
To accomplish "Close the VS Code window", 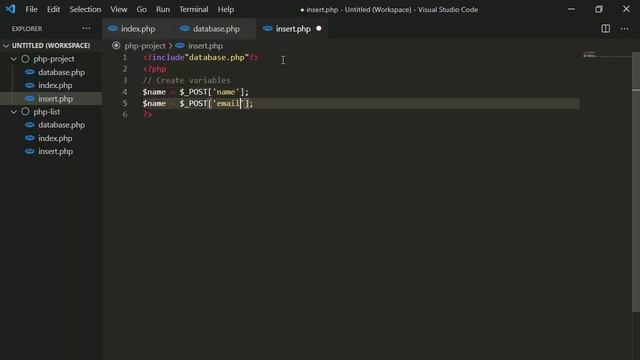I will [626, 9].
